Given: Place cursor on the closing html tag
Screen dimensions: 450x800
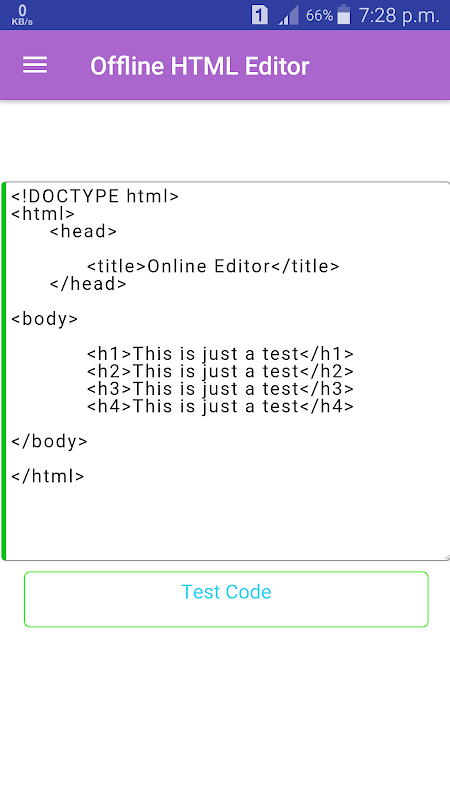Looking at the screenshot, I should click(48, 477).
